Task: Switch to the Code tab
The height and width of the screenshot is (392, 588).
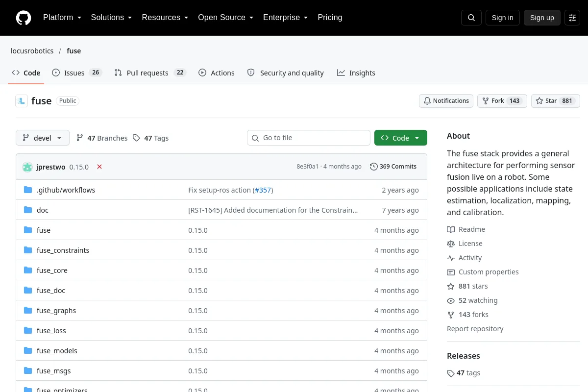Action: click(26, 73)
